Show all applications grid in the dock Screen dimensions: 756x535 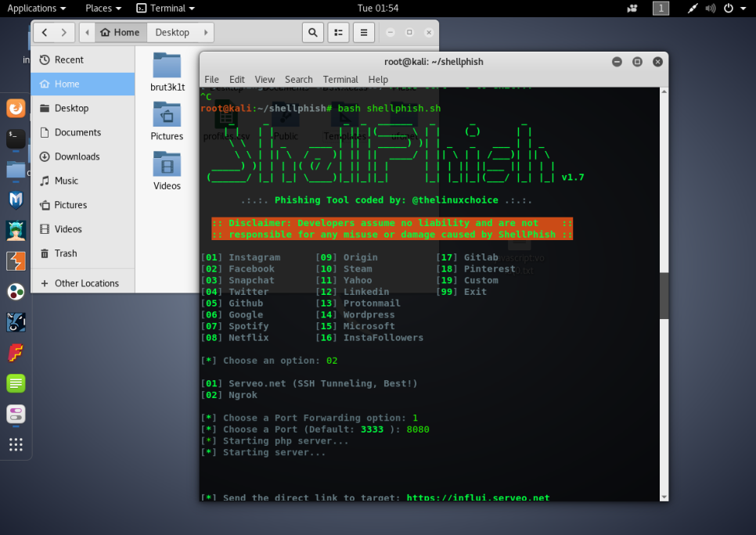16,444
